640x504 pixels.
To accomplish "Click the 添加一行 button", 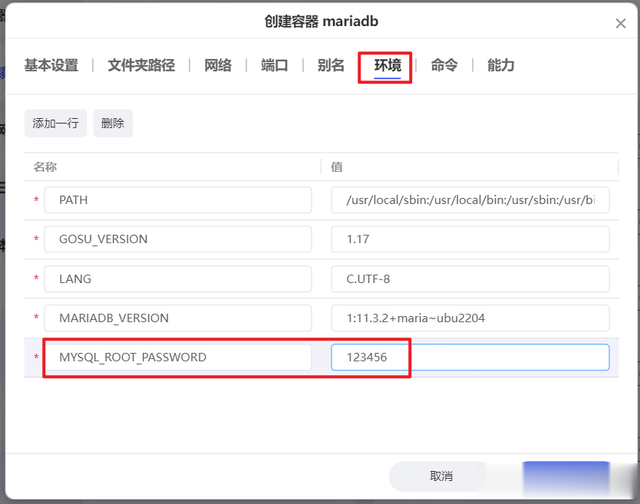I will click(56, 123).
